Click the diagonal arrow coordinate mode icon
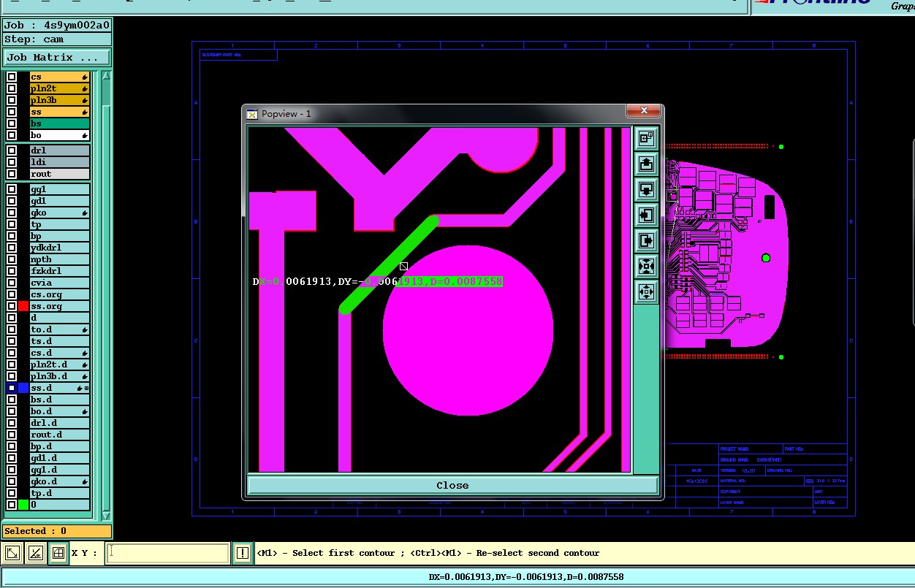Image resolution: width=915 pixels, height=588 pixels. 12,553
